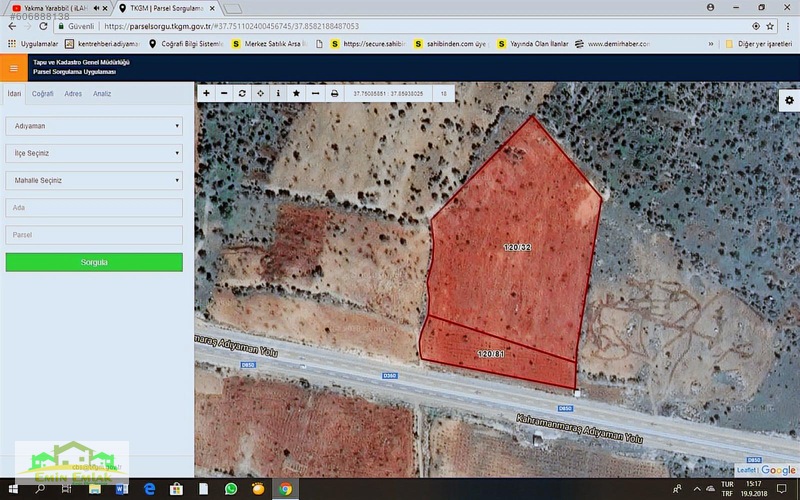Open Uygulamalar apps shortcut
Image resolution: width=800 pixels, height=500 pixels.
tap(33, 44)
